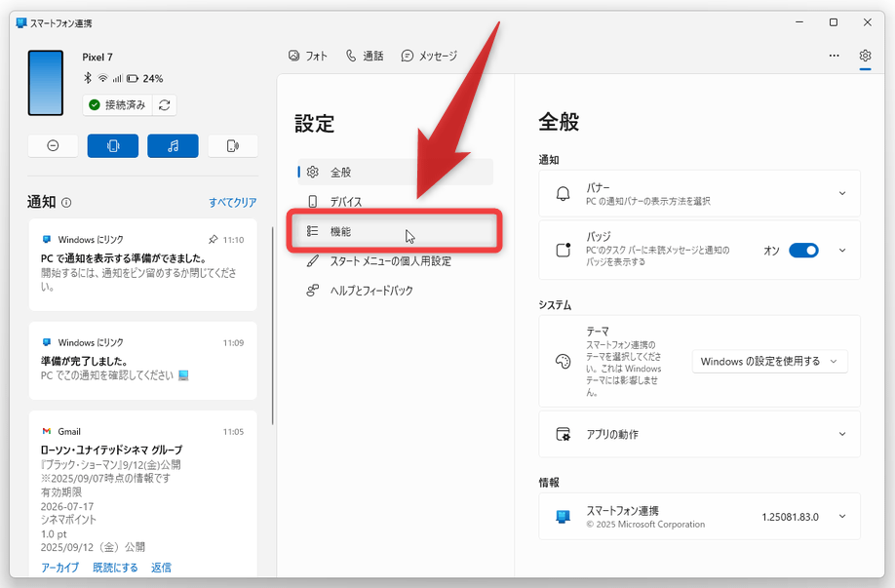Select スタート メニューの個人用設定 item

coord(395,261)
